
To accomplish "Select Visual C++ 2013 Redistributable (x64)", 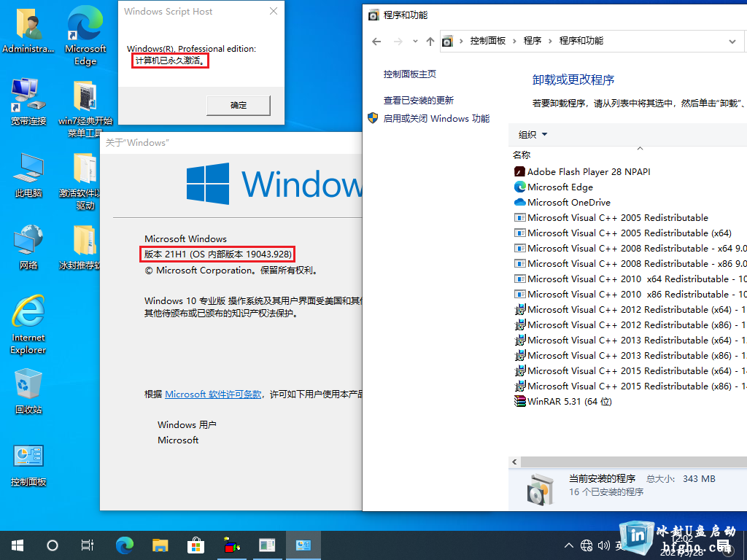I will 630,340.
